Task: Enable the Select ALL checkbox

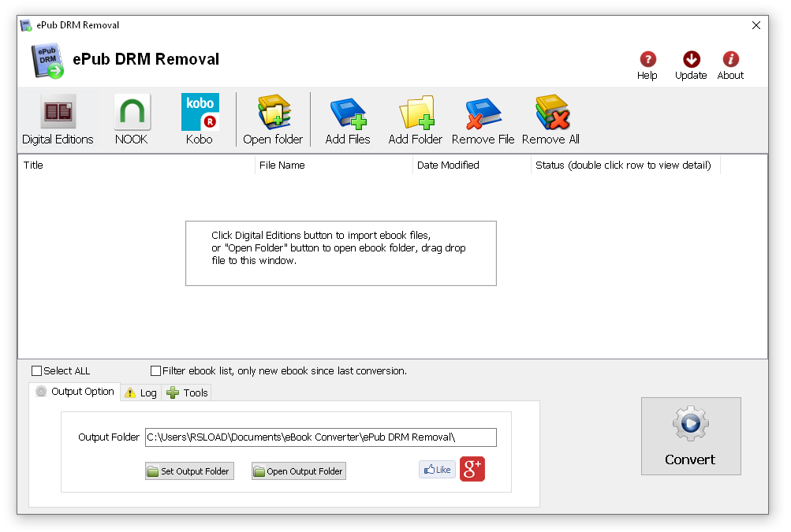Action: pyautogui.click(x=35, y=370)
